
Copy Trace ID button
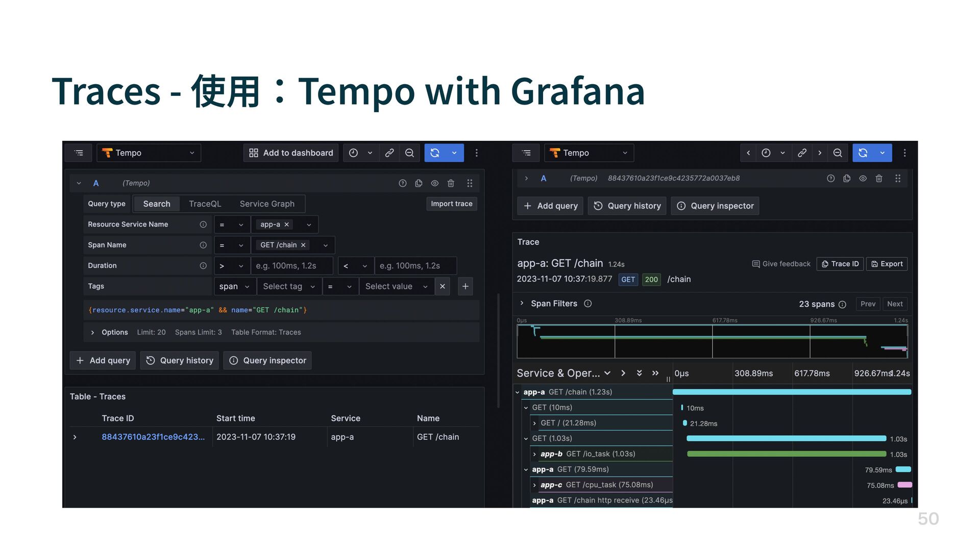click(x=840, y=264)
